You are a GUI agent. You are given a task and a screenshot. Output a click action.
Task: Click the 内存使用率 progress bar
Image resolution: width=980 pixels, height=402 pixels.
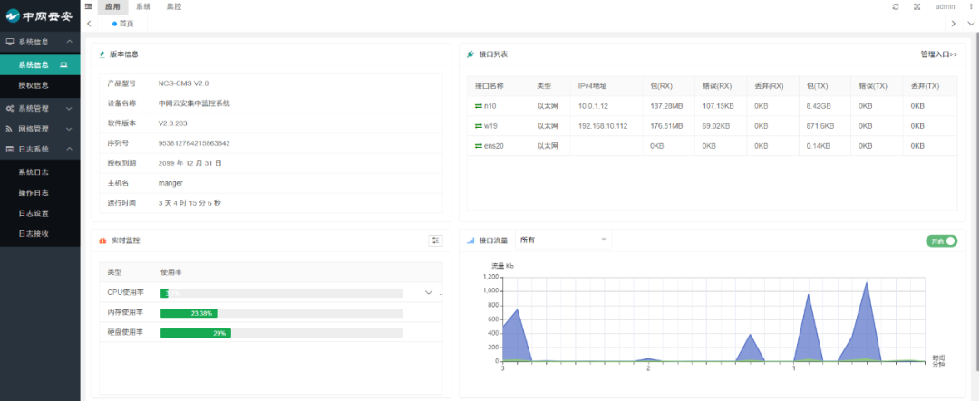[x=281, y=313]
